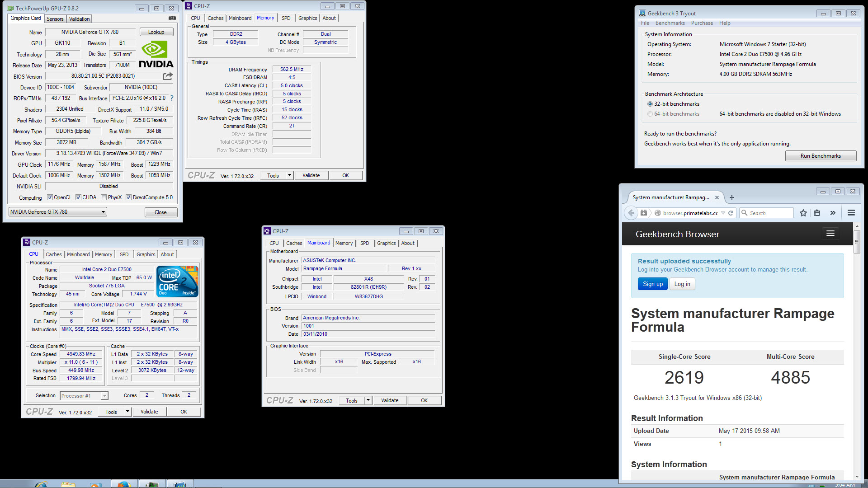The height and width of the screenshot is (488, 868).
Task: Click the Run Benchmarks button
Action: [821, 156]
